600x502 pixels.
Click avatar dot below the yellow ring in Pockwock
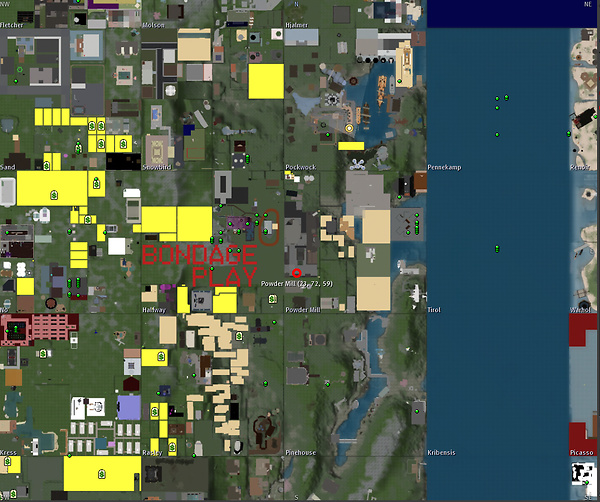328,135
